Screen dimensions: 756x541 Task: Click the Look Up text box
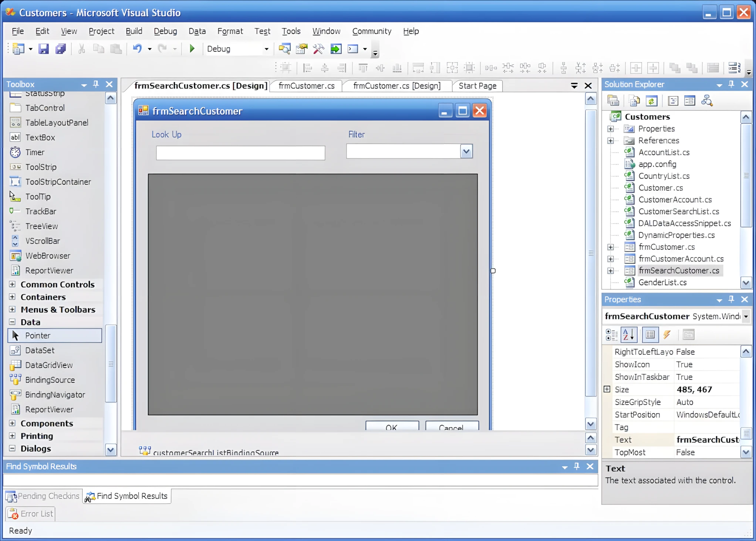click(240, 153)
